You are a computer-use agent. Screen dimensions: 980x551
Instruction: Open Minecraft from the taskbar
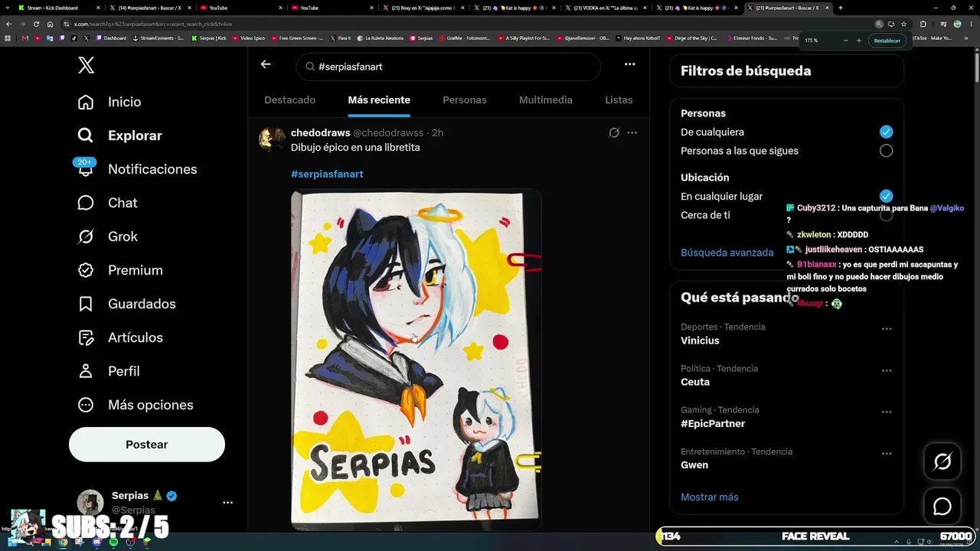pyautogui.click(x=147, y=543)
